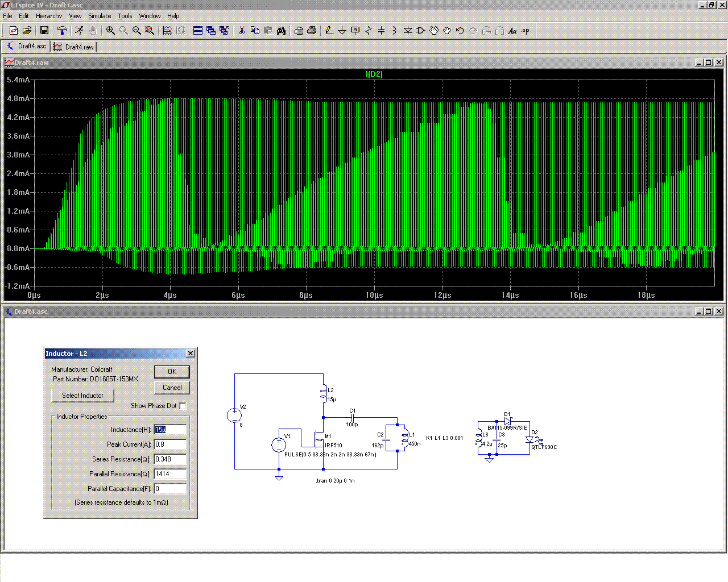
Task: Click the SPICE directive .op icon
Action: (526, 31)
